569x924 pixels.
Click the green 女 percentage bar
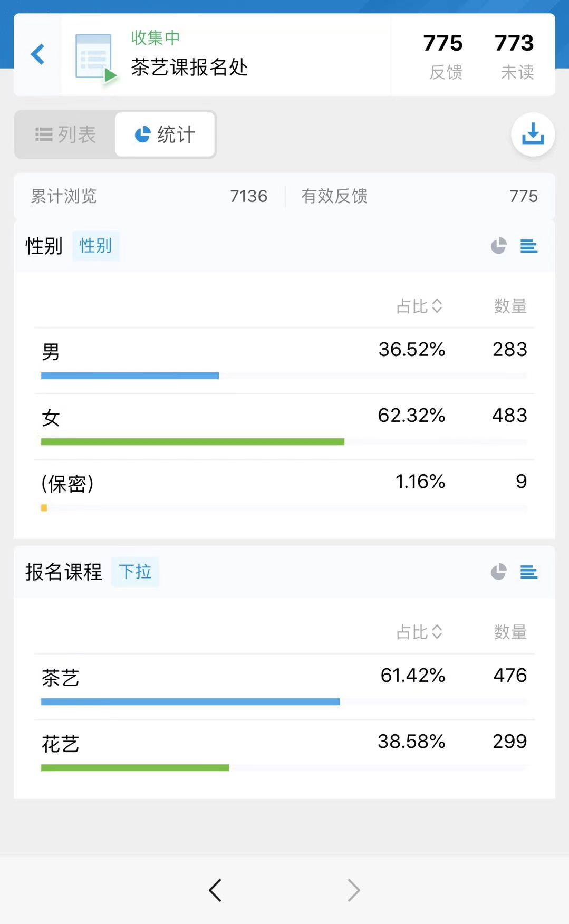pos(192,442)
